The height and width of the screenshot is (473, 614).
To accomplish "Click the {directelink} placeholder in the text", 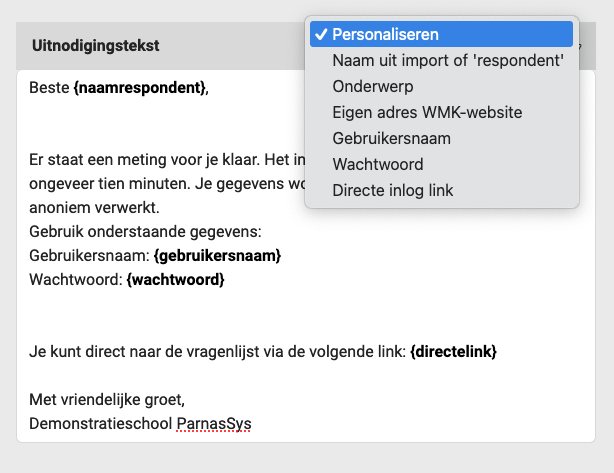I will [453, 352].
